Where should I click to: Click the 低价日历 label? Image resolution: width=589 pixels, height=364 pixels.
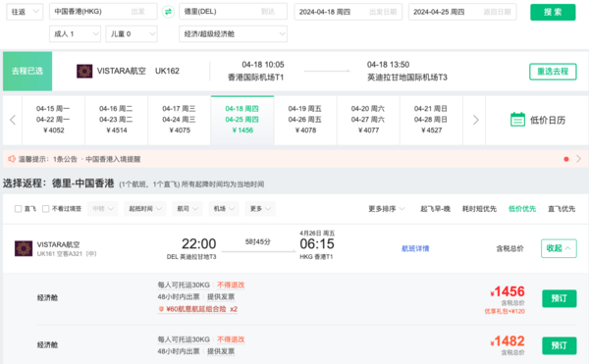click(548, 120)
